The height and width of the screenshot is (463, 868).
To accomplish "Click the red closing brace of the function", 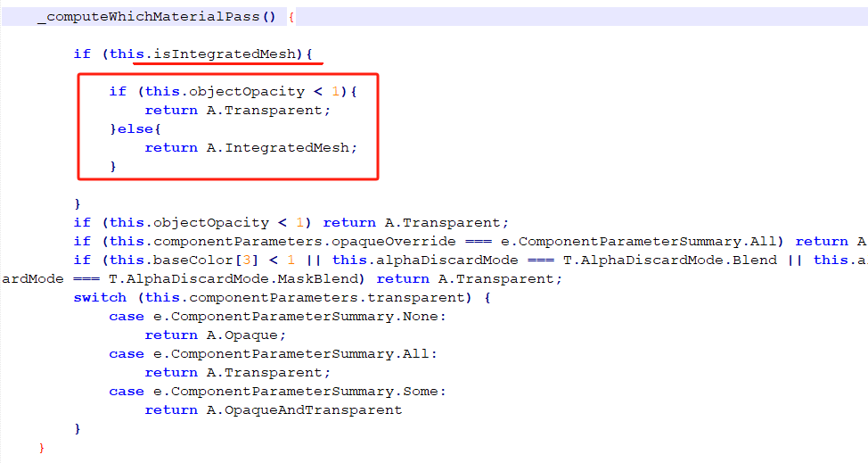I will pos(42,448).
